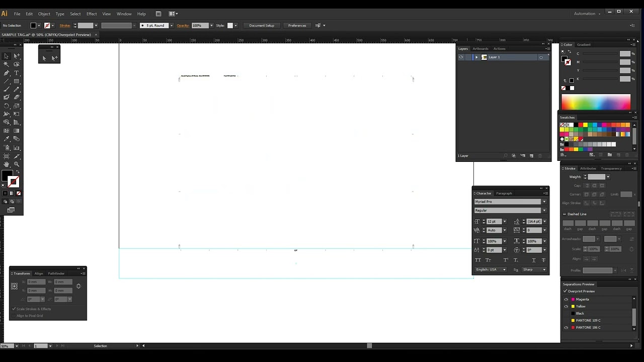Click the Transform X position field
The image size is (644, 362).
click(x=36, y=282)
